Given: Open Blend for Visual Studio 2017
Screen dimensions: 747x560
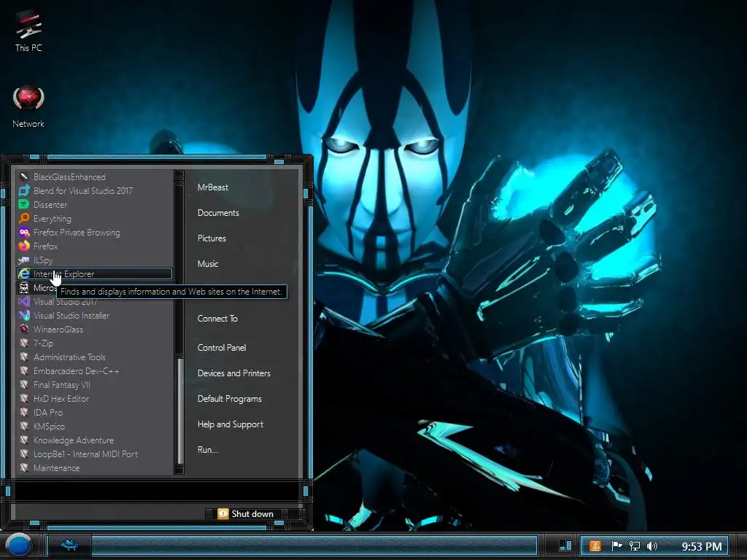Looking at the screenshot, I should pyautogui.click(x=94, y=191).
